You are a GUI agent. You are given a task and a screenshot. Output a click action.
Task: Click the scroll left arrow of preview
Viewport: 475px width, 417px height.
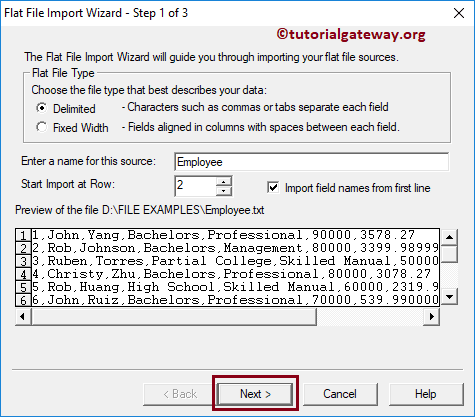pos(23,316)
